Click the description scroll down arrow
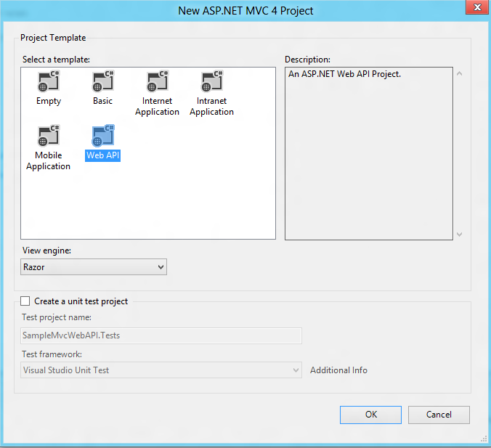 459,235
